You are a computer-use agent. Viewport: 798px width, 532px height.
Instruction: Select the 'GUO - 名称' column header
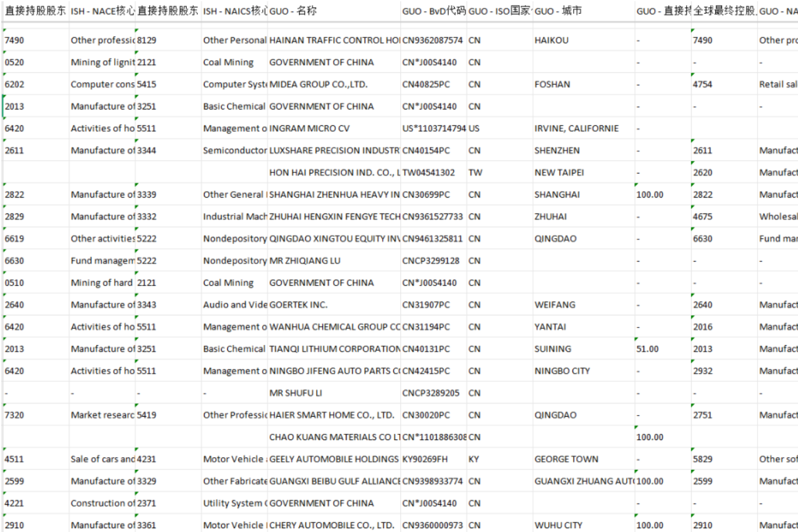[x=334, y=11]
